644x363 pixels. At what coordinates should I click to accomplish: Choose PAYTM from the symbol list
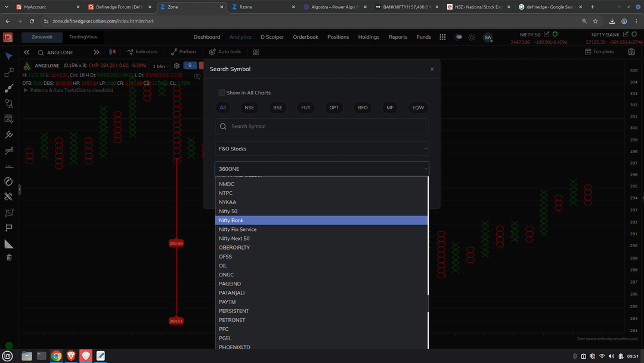coord(321,302)
